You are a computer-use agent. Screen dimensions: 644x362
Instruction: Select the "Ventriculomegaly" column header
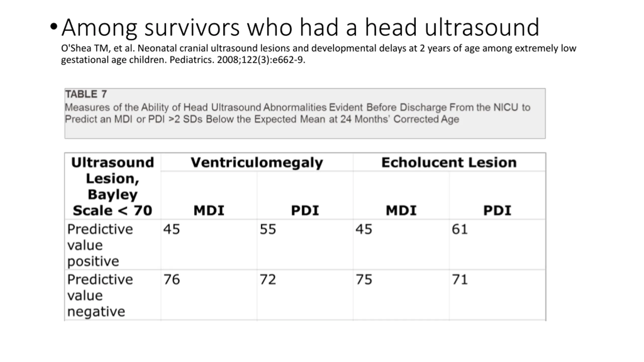click(257, 162)
